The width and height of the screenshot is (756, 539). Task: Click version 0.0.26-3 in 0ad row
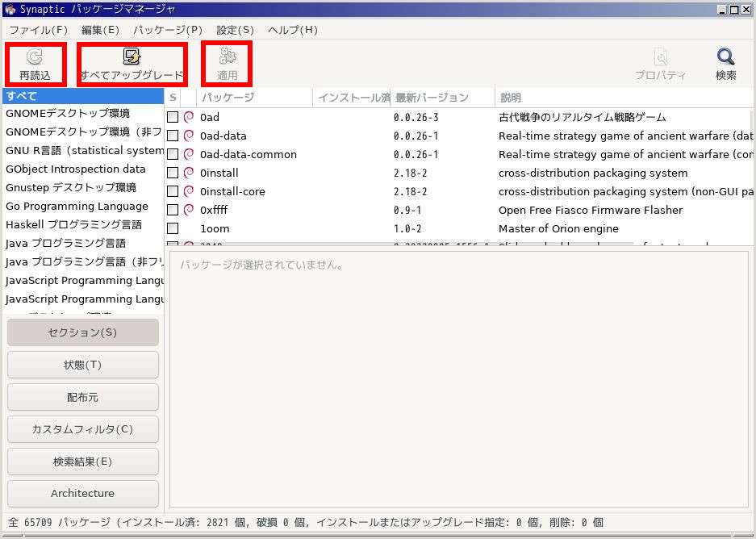416,117
